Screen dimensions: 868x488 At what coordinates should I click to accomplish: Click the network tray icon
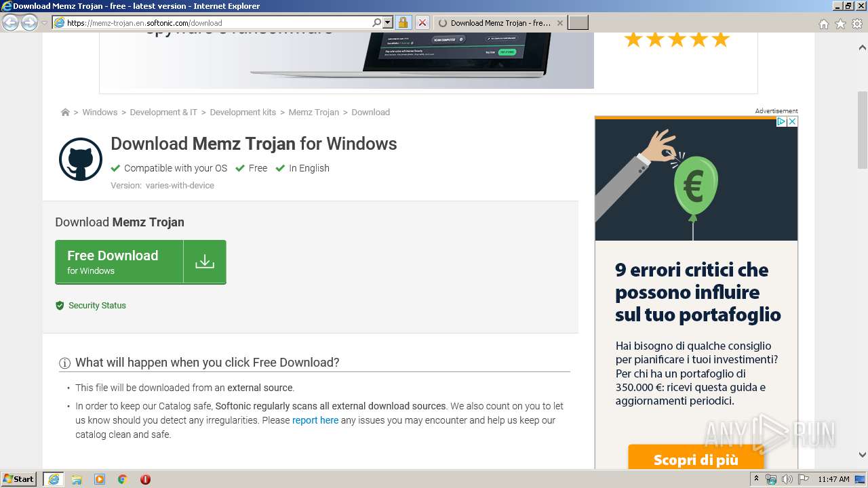(x=771, y=479)
